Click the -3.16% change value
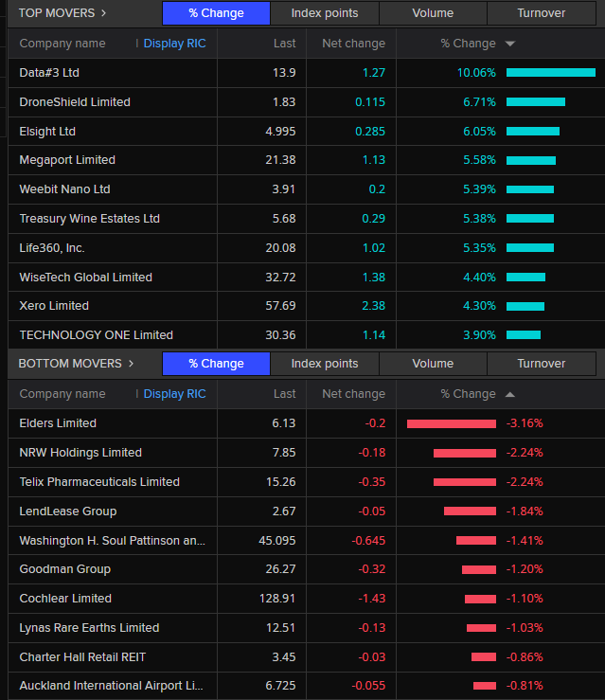Image resolution: width=605 pixels, height=700 pixels. (525, 423)
